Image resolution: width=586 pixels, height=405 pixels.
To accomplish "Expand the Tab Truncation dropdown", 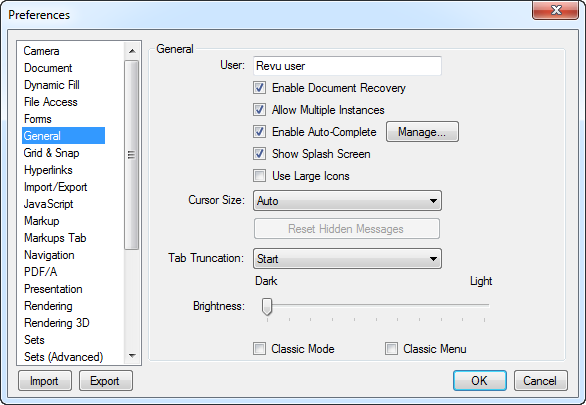I will [x=347, y=259].
